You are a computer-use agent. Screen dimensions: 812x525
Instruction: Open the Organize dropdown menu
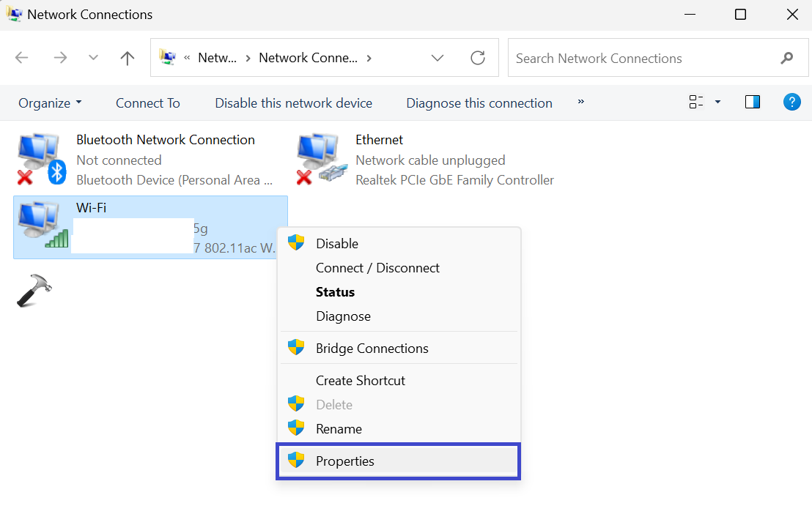[x=50, y=103]
